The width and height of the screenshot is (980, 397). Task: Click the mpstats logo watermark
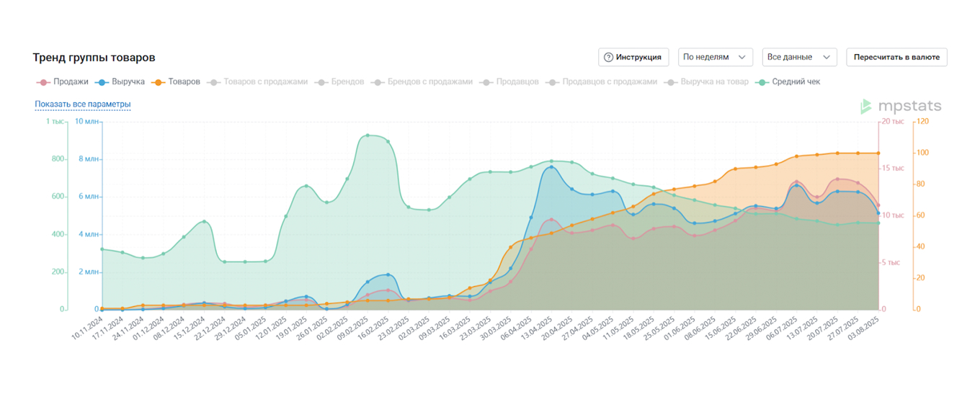click(x=900, y=107)
